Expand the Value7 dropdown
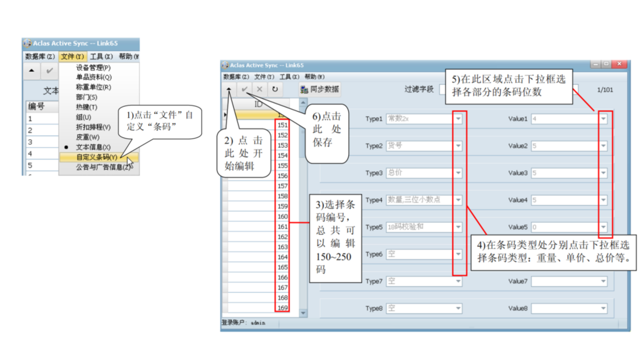Image resolution: width=644 pixels, height=362 pixels. pyautogui.click(x=603, y=281)
